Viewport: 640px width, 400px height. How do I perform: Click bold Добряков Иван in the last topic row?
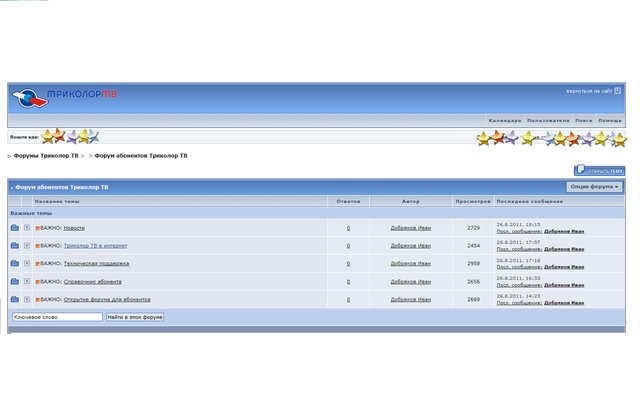564,303
